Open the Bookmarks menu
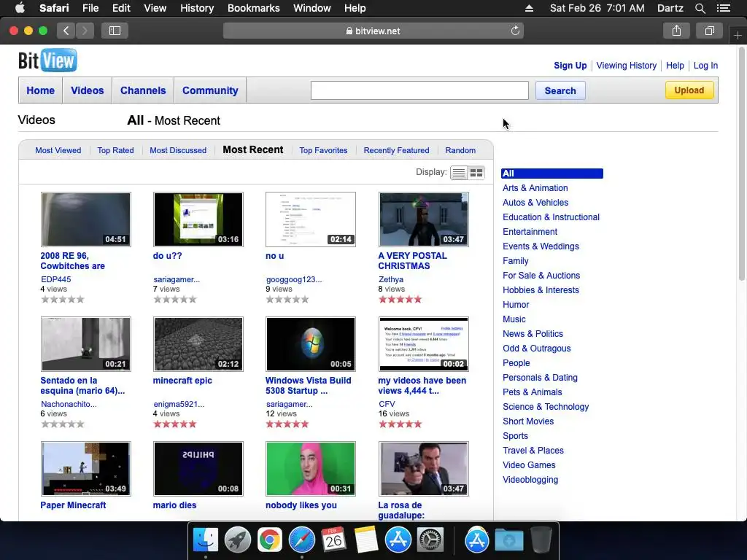The width and height of the screenshot is (747, 560). click(253, 8)
